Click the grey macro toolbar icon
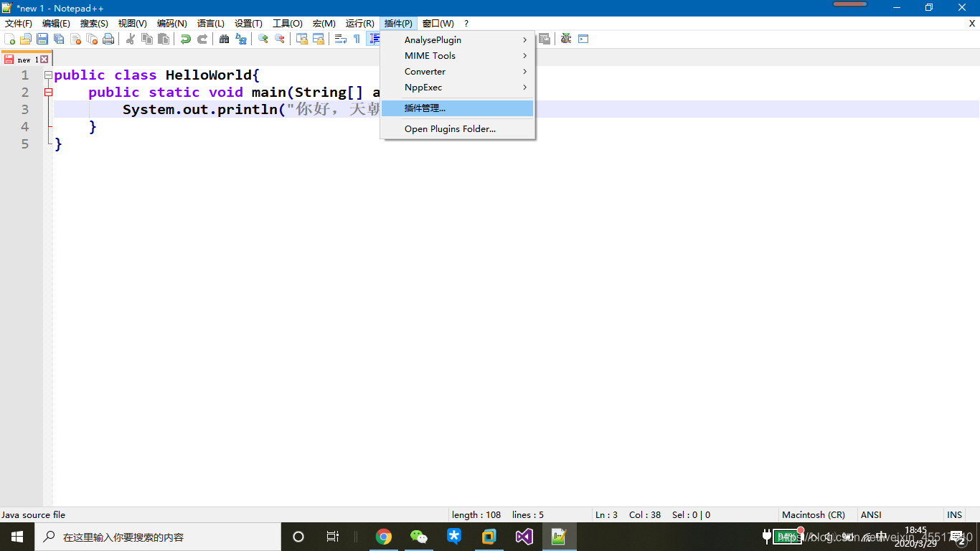Image resolution: width=980 pixels, height=551 pixels. click(x=545, y=39)
